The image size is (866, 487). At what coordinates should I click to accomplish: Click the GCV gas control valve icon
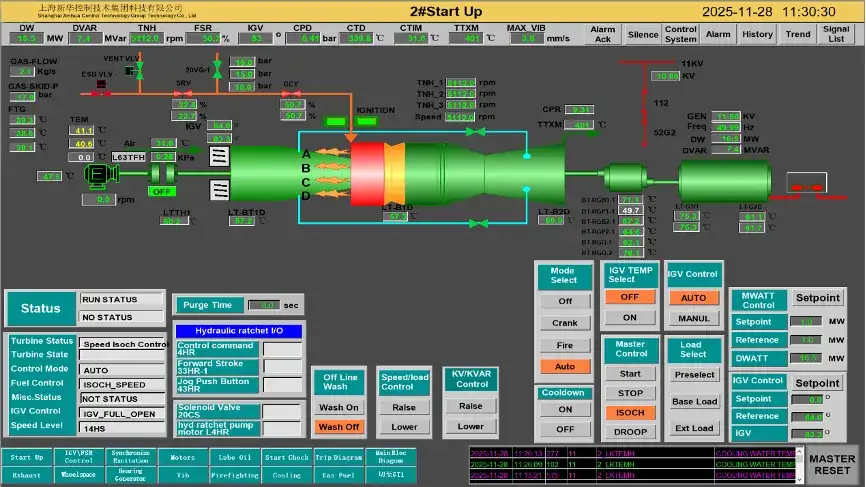[291, 92]
